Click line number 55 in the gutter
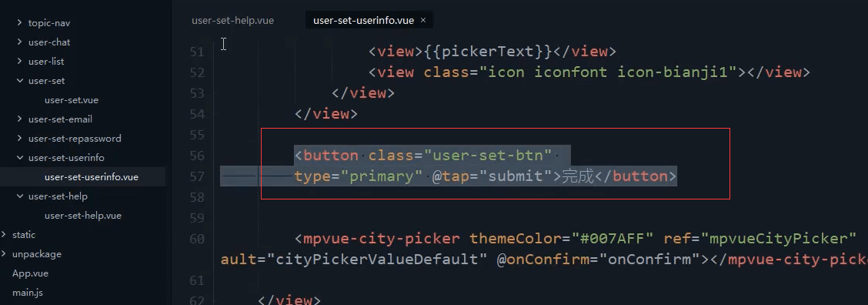The image size is (868, 305). coord(197,135)
